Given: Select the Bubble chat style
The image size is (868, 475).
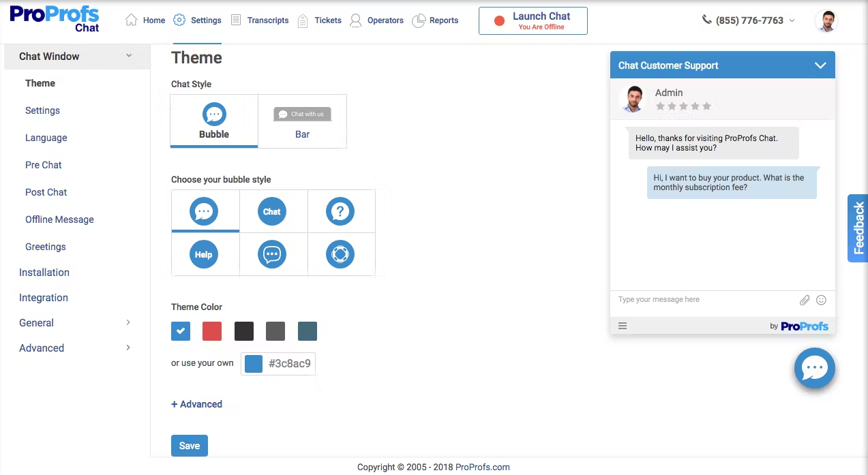Looking at the screenshot, I should (214, 121).
